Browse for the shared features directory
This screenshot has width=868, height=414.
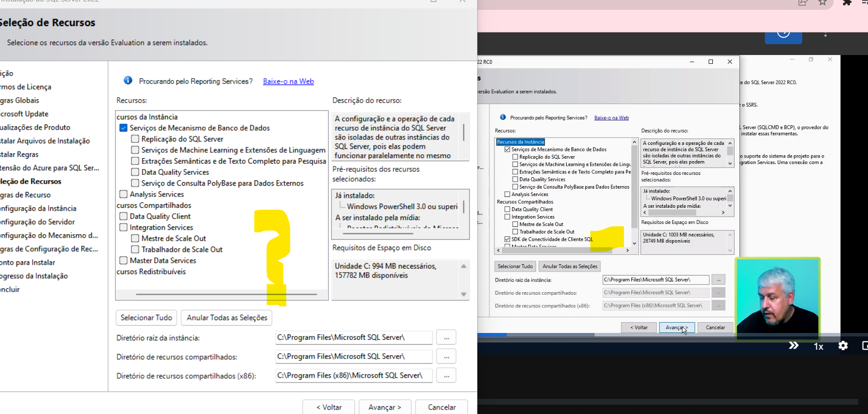(x=446, y=357)
